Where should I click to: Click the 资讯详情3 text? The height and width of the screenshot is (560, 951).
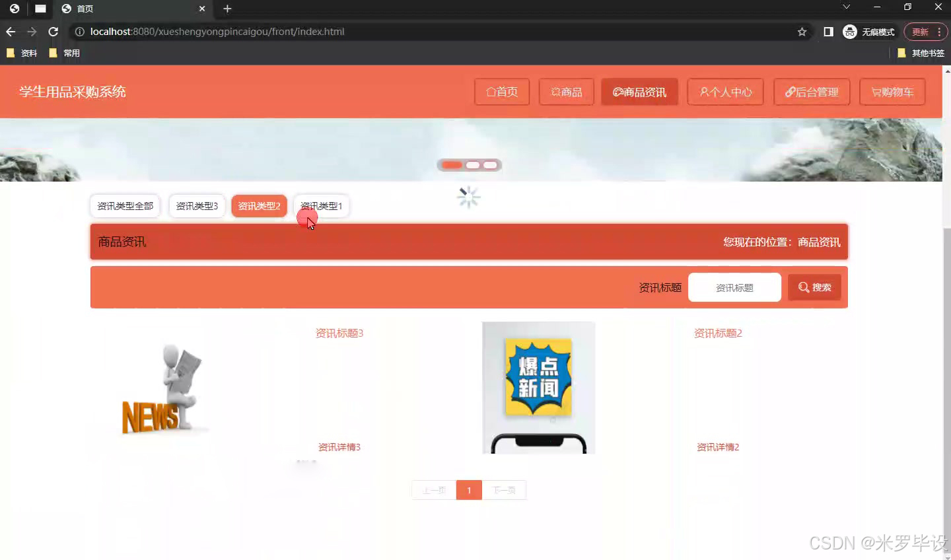point(339,447)
